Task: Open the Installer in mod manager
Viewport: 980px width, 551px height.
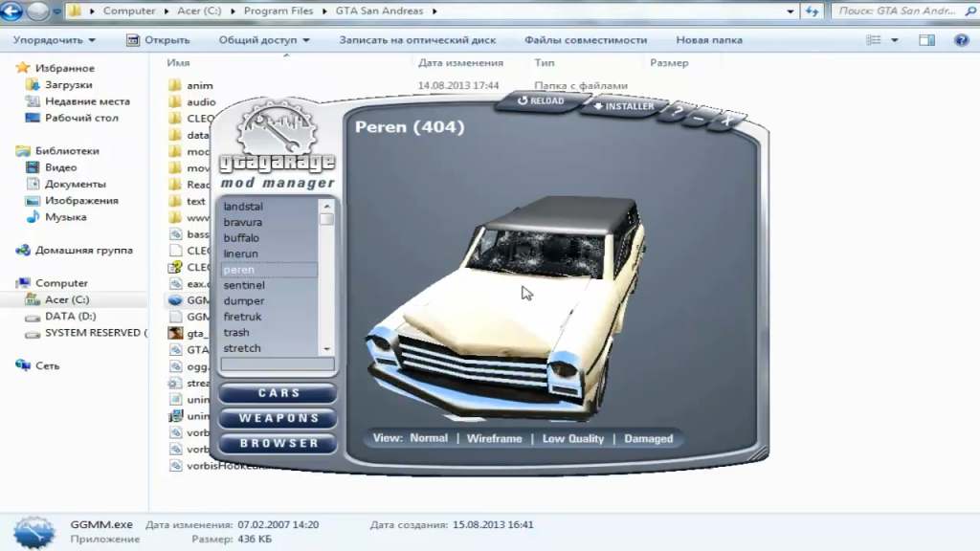Action: tap(623, 106)
